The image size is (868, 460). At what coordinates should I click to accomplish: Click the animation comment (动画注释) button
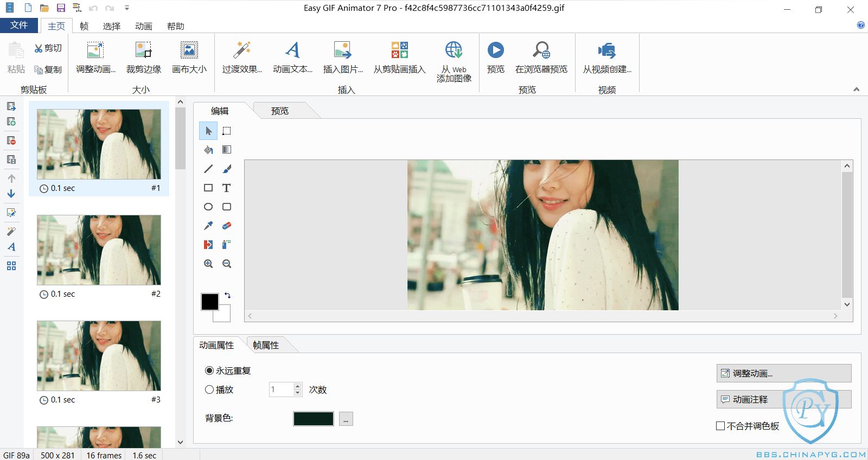click(x=784, y=399)
